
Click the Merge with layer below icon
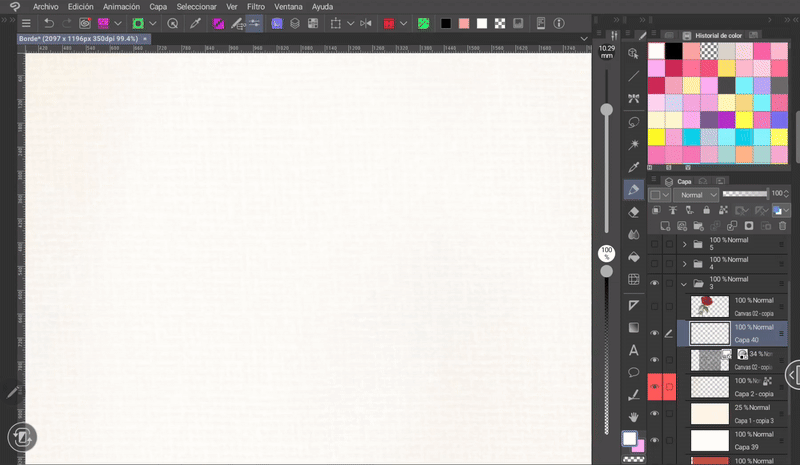(x=732, y=226)
